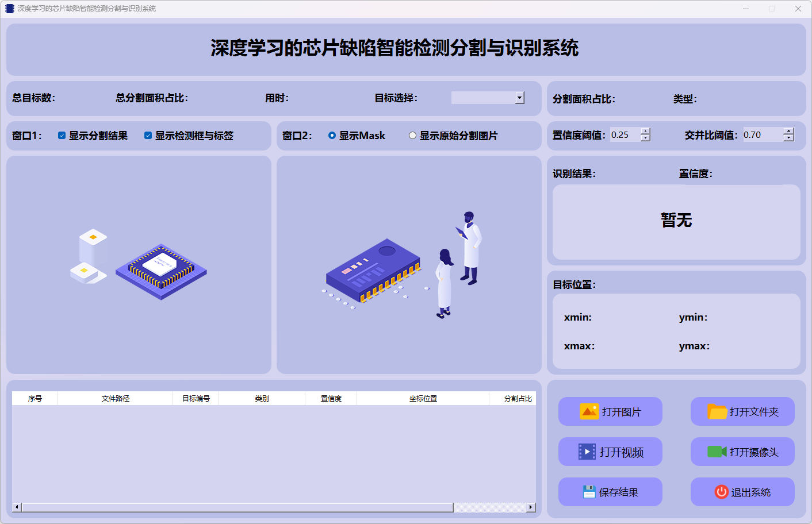Click the 序号 column header

[35, 398]
